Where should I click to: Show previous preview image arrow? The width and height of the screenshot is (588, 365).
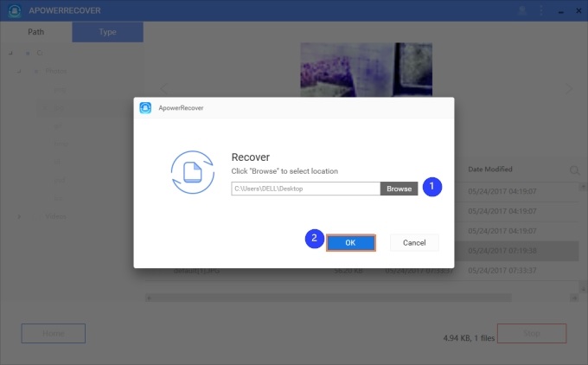pyautogui.click(x=164, y=89)
